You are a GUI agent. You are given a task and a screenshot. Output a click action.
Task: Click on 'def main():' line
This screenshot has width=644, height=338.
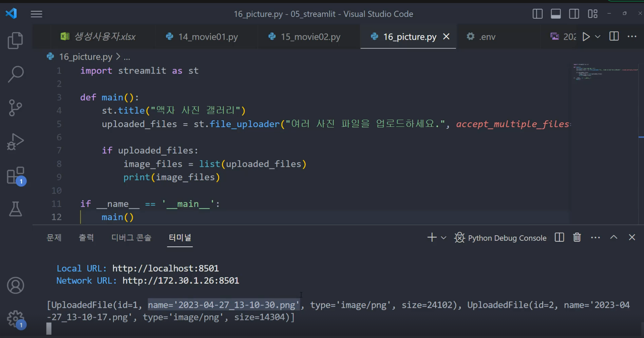[109, 97]
